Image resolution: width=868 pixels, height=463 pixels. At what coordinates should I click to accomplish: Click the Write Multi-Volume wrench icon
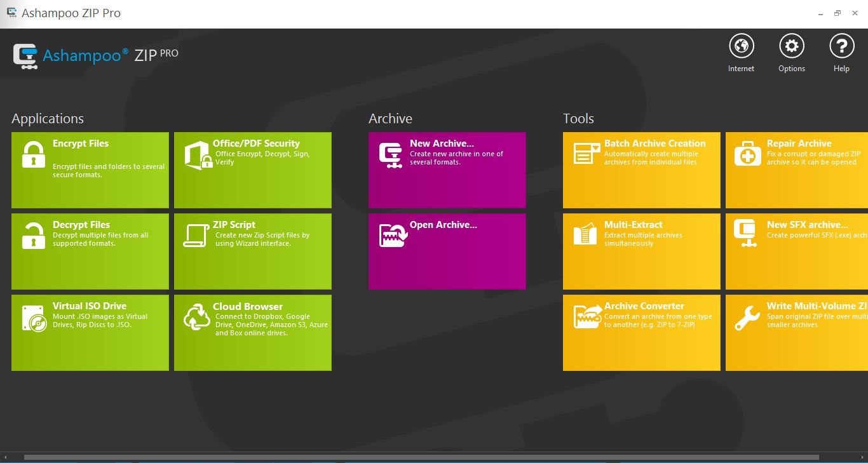[747, 318]
